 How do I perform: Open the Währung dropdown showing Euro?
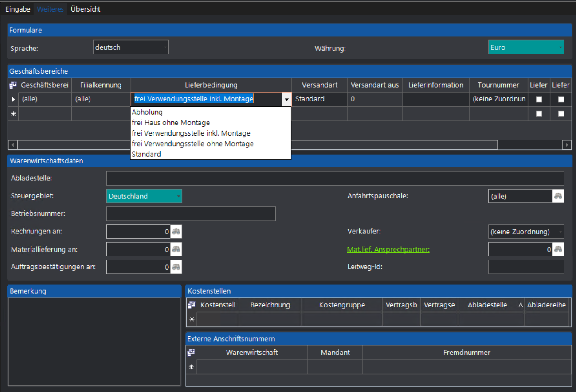tap(526, 47)
